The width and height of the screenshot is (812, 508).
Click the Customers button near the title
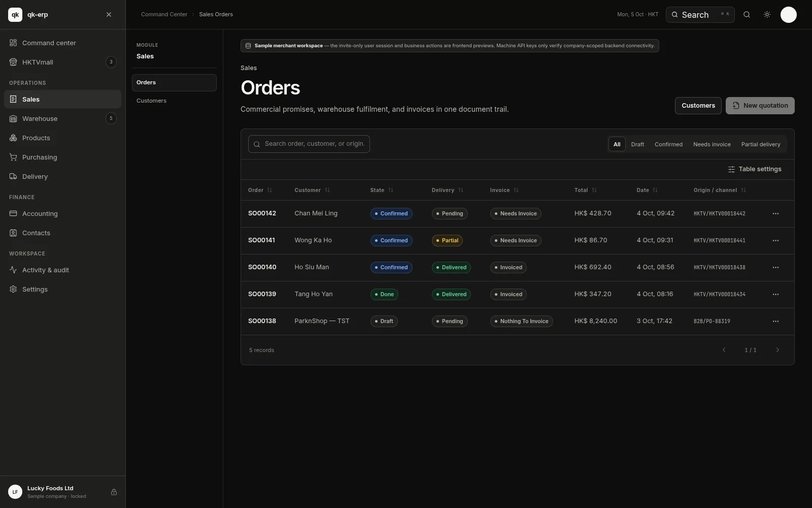click(698, 106)
